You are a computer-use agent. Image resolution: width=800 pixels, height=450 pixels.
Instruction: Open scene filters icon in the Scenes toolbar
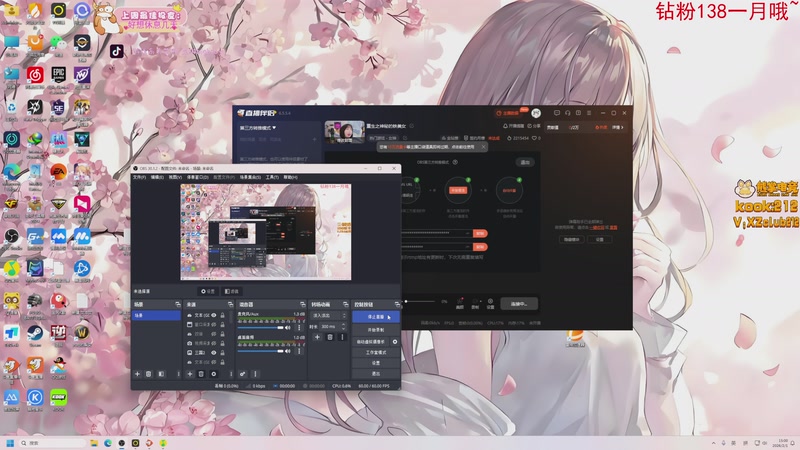coord(161,374)
